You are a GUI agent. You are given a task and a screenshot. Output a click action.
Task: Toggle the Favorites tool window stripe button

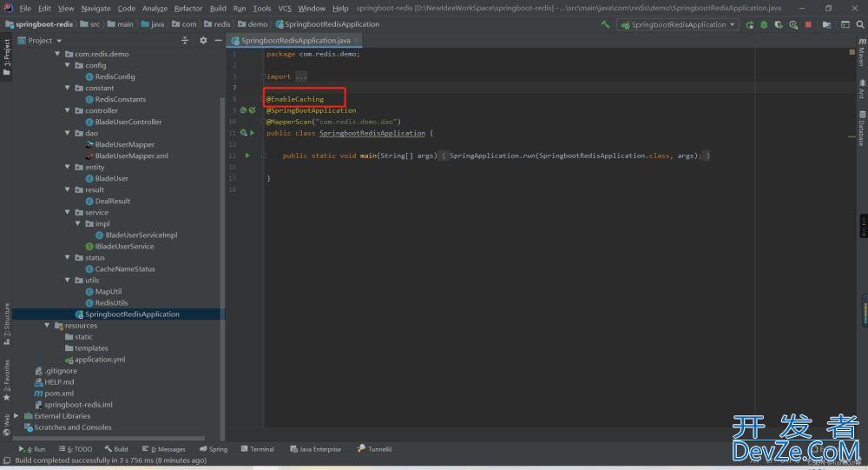point(6,381)
